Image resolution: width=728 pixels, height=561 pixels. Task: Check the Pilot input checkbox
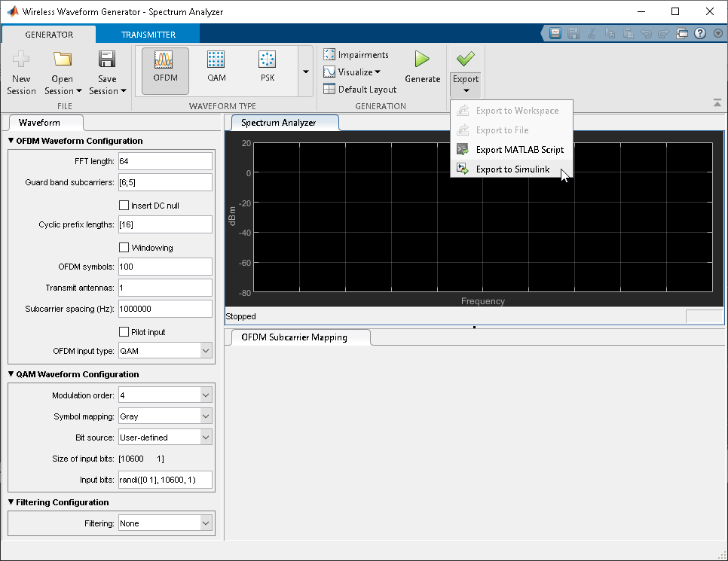coord(124,332)
